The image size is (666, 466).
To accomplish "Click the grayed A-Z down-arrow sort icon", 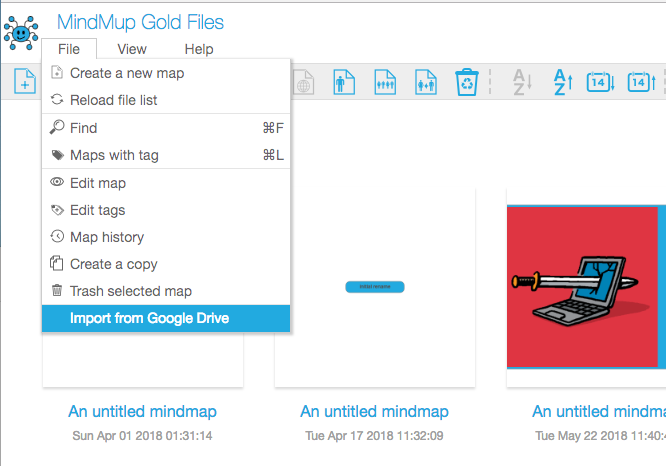I will point(522,82).
